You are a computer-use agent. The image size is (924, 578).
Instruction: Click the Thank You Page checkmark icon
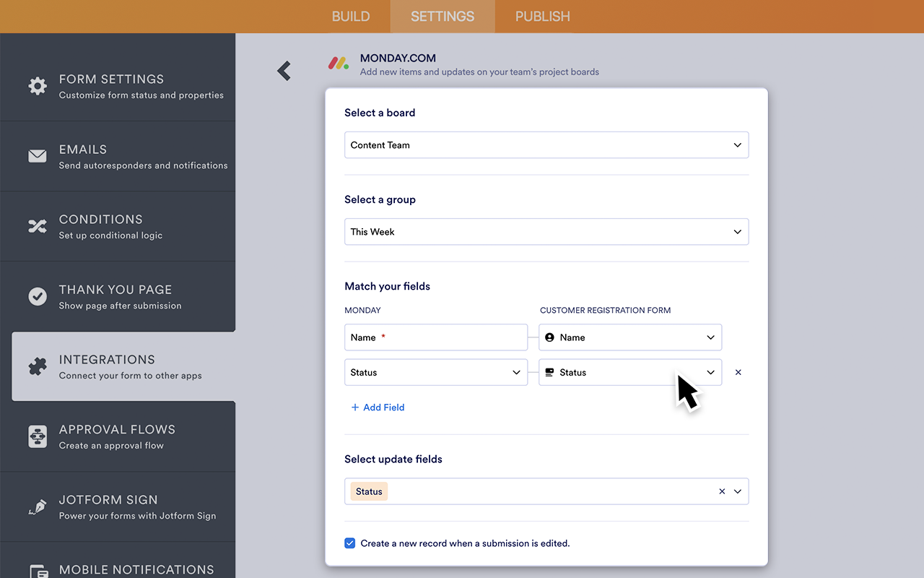click(38, 295)
